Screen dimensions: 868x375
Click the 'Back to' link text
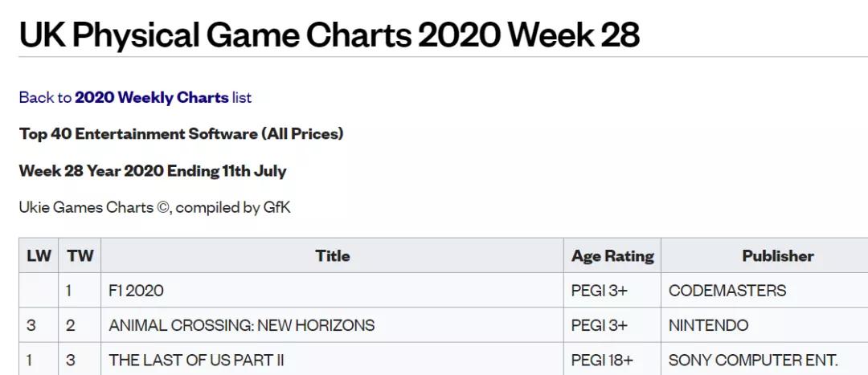tap(45, 98)
